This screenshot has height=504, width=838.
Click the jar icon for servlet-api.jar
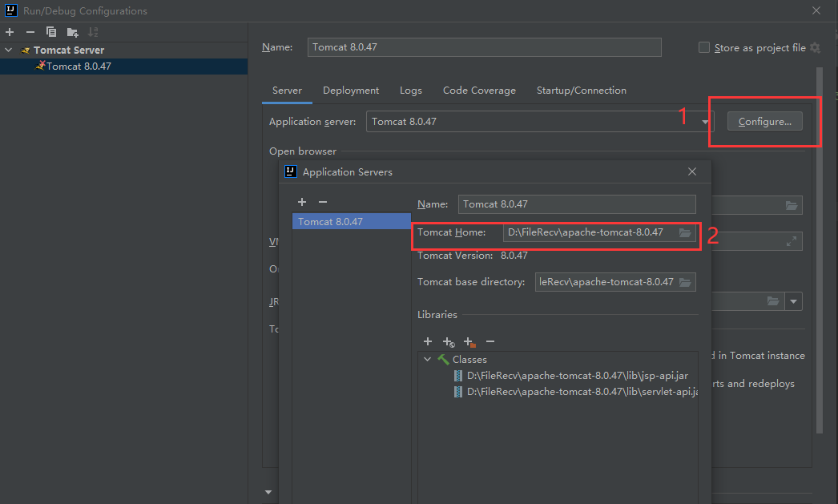[458, 392]
